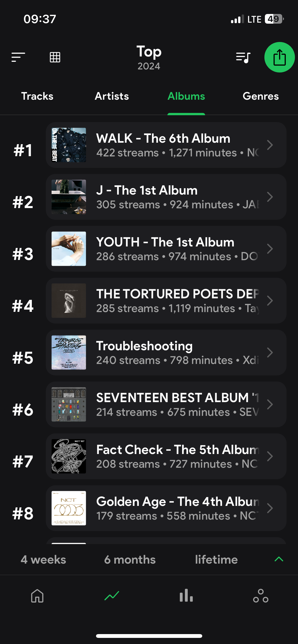Open J - The 1st Album entry
Viewport: 298px width, 644px height.
(166, 197)
